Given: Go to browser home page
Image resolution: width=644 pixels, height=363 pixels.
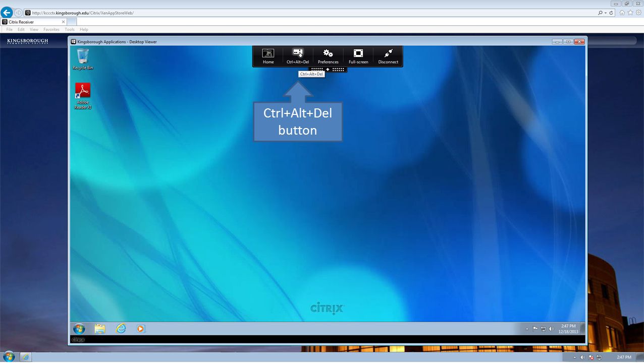Looking at the screenshot, I should pos(622,13).
